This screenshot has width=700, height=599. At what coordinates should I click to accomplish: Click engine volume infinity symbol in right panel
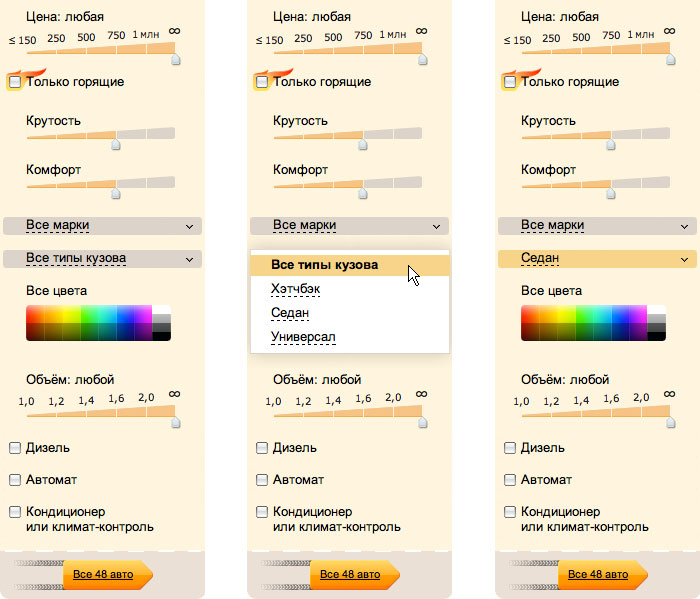669,394
